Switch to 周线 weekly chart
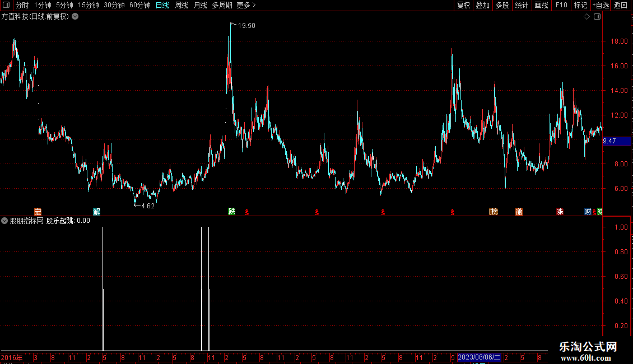The width and height of the screenshot is (633, 364). [x=181, y=5]
